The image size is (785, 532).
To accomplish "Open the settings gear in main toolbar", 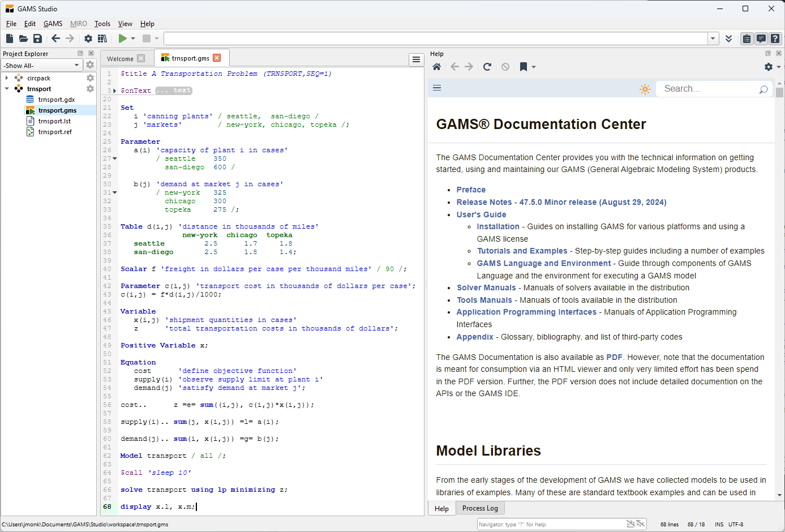I will click(x=88, y=38).
